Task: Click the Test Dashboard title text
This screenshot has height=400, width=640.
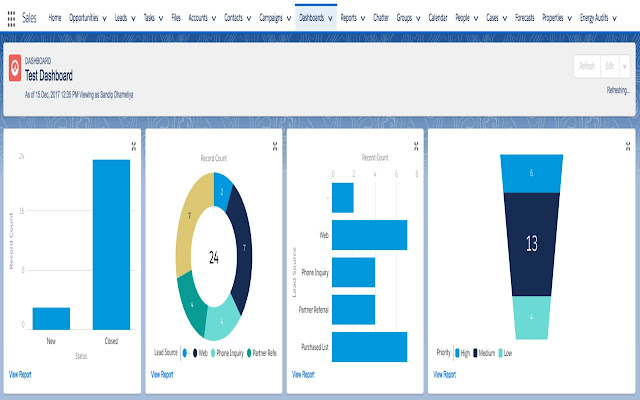Action: 49,76
